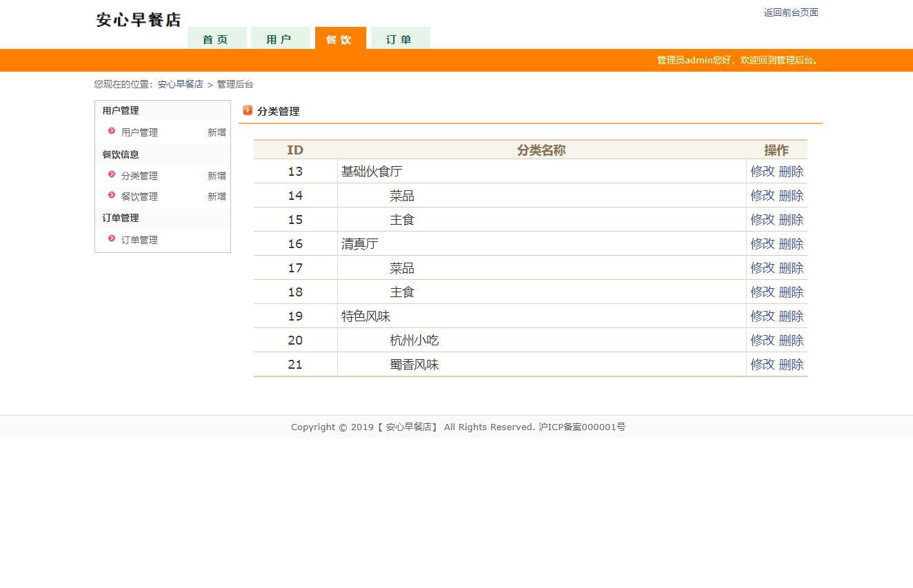
Task: Select the currently active 餐饮 tab
Action: (340, 39)
